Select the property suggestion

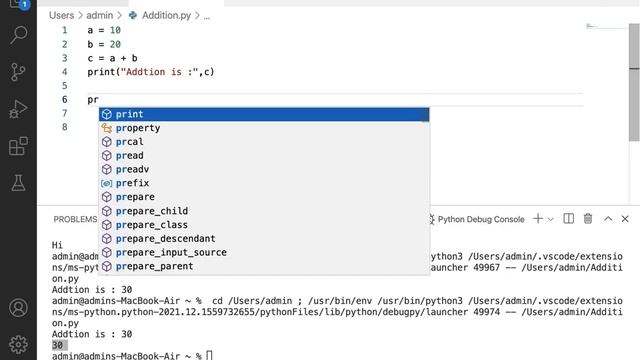(264, 128)
